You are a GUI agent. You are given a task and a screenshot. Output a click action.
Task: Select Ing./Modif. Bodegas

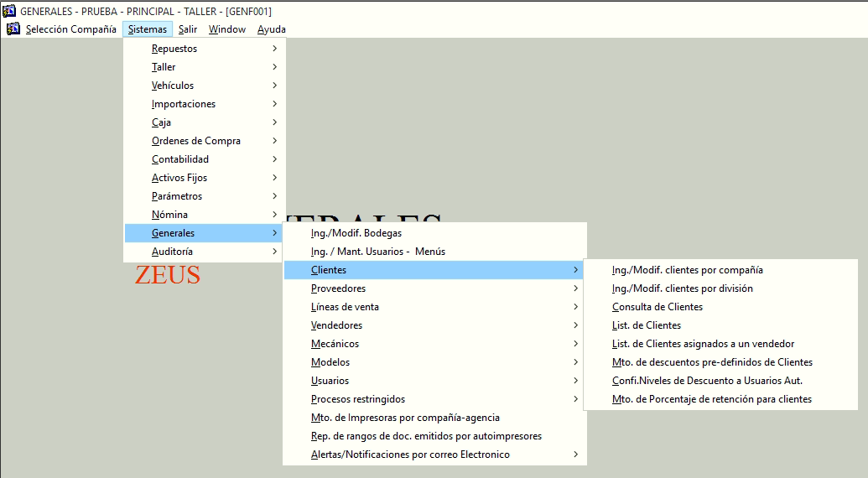point(356,233)
